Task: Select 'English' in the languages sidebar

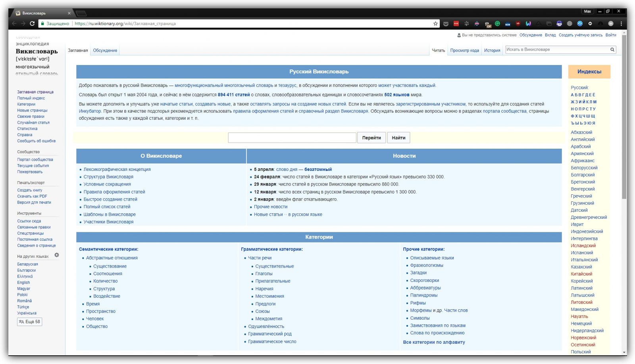Action: (23, 282)
